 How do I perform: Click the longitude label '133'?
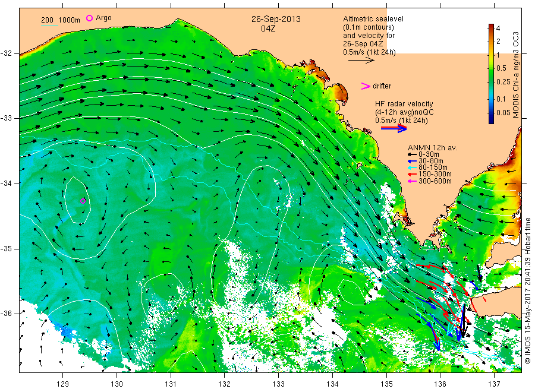pos(278,384)
